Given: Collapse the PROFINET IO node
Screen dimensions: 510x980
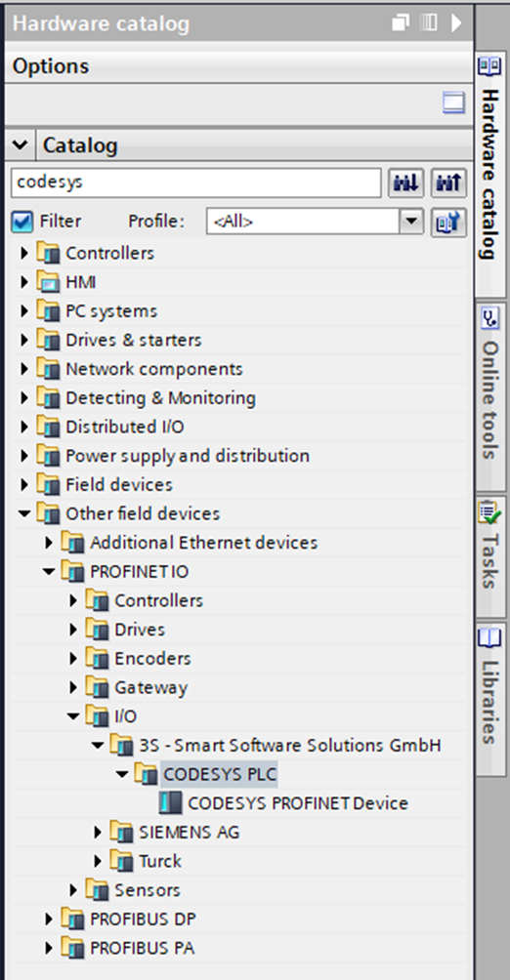Looking at the screenshot, I should (x=49, y=571).
